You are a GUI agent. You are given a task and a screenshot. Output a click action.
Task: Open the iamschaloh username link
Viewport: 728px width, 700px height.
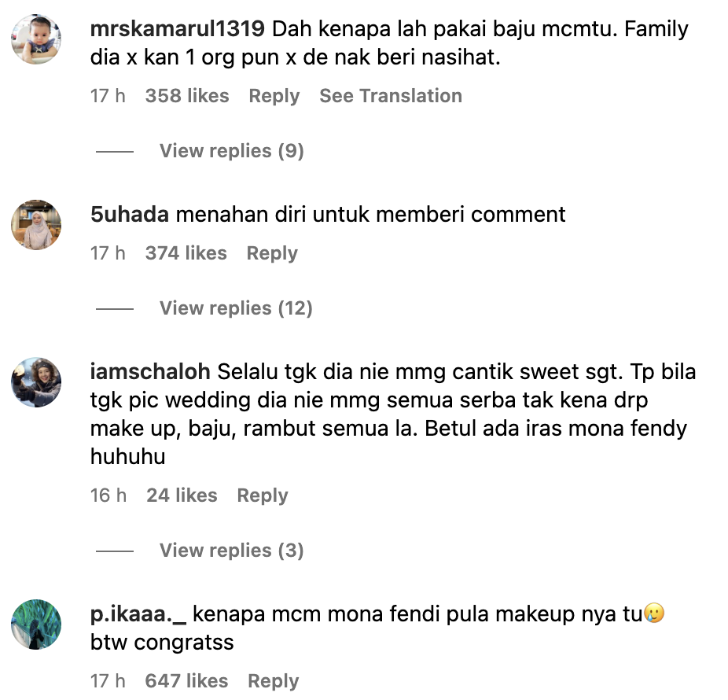(x=150, y=372)
